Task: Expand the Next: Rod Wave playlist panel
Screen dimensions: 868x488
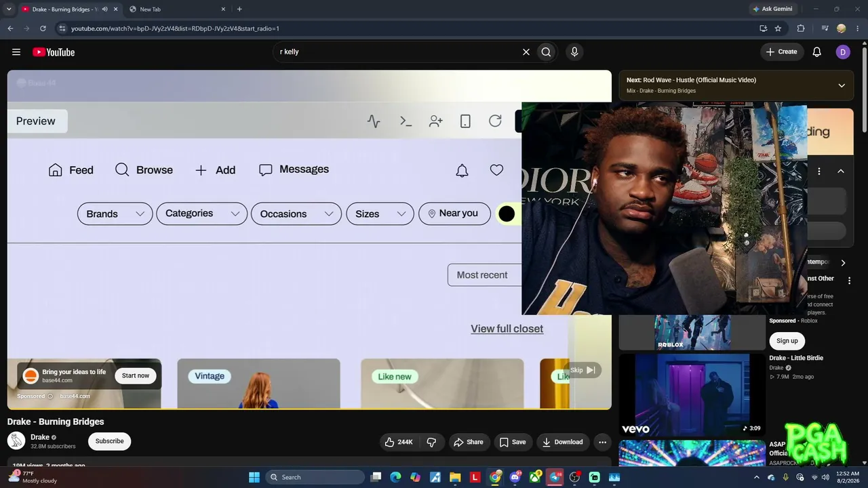Action: tap(842, 85)
